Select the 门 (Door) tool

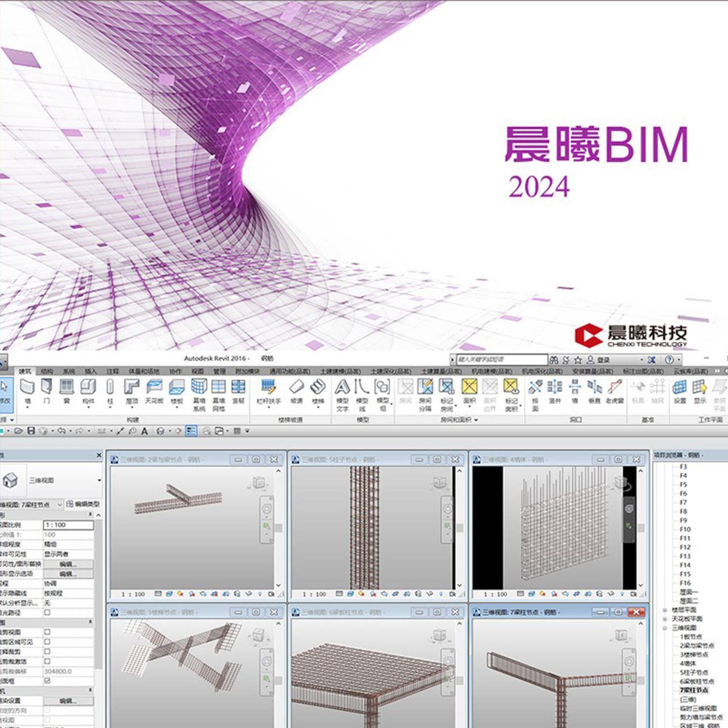coord(47,392)
